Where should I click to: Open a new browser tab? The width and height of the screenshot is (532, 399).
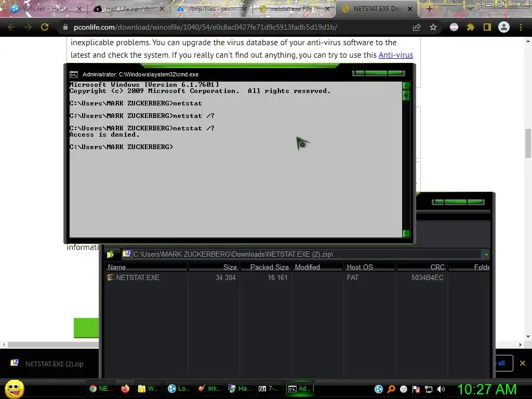429,9
